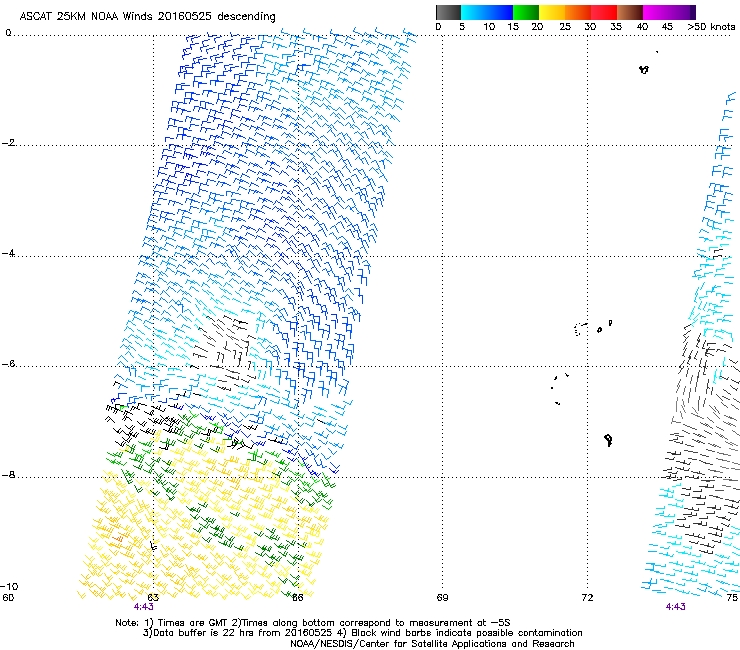Click the longitude label '69'

442,598
